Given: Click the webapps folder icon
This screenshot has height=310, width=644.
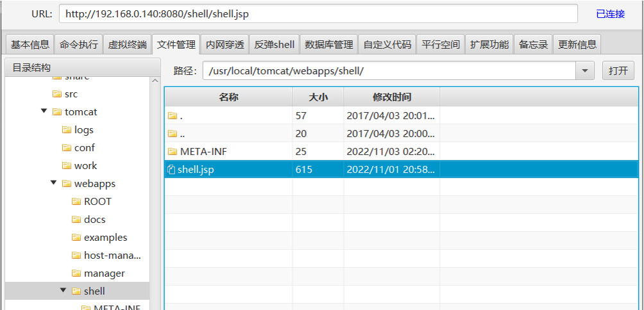Looking at the screenshot, I should [x=67, y=184].
